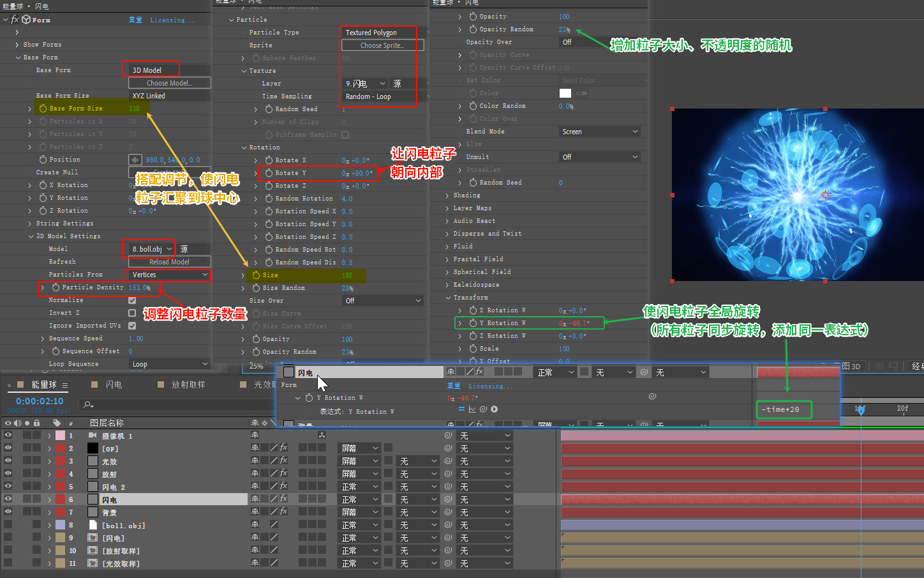Click the -time*20 expression field

tap(784, 409)
